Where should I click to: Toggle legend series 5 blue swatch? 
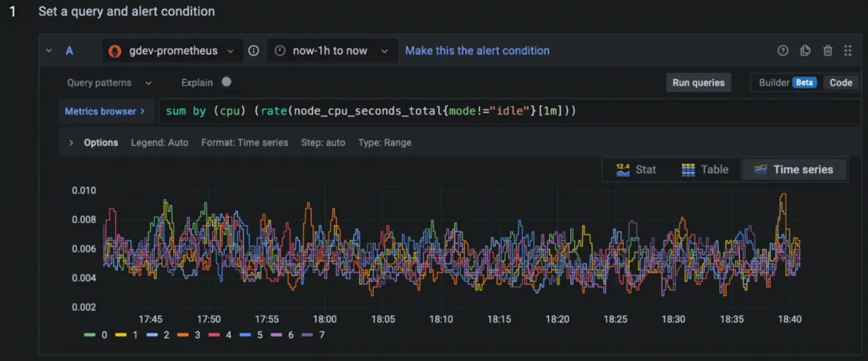[x=245, y=335]
